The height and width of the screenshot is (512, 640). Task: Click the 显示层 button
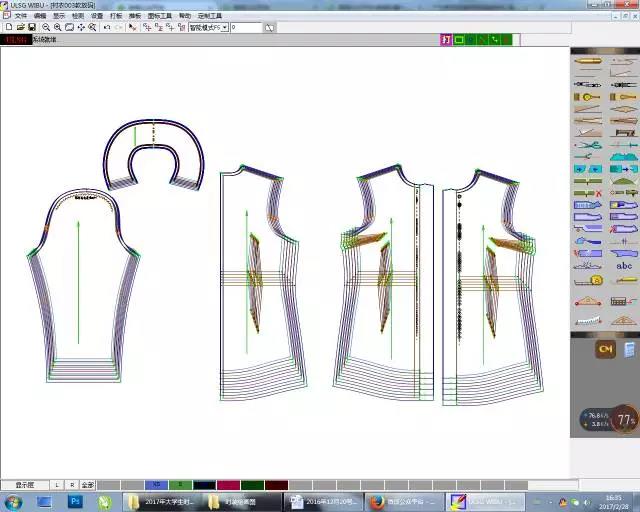coord(25,485)
